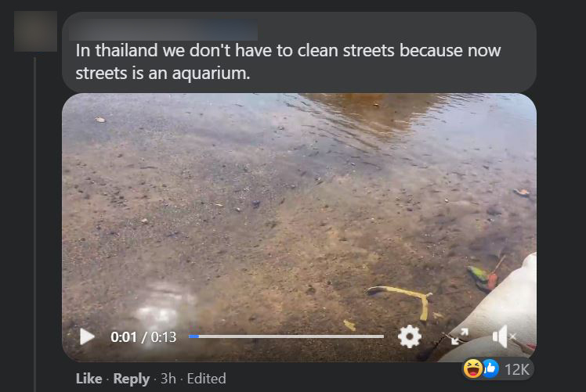Open the 3h timestamp permalink
This screenshot has height=392, width=586.
point(168,379)
